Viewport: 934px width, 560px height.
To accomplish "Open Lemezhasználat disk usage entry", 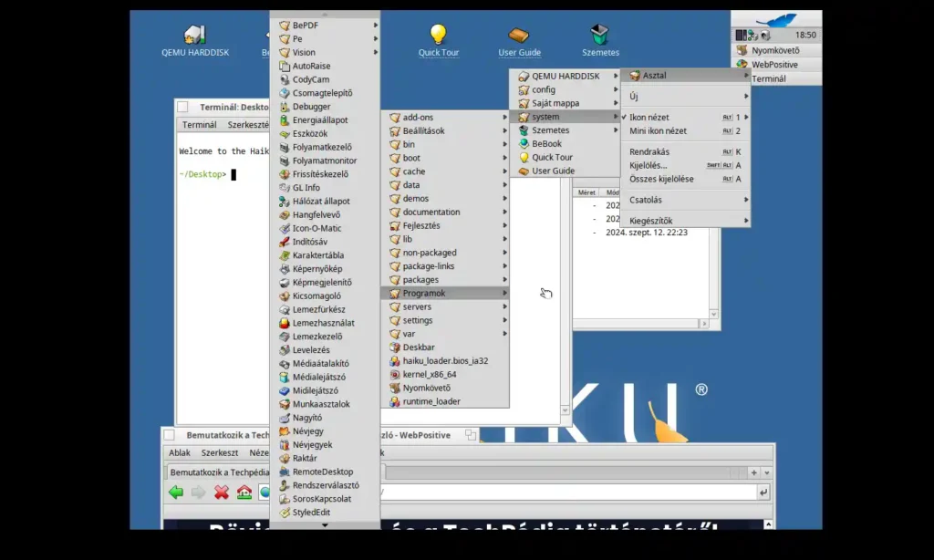I will click(x=325, y=323).
